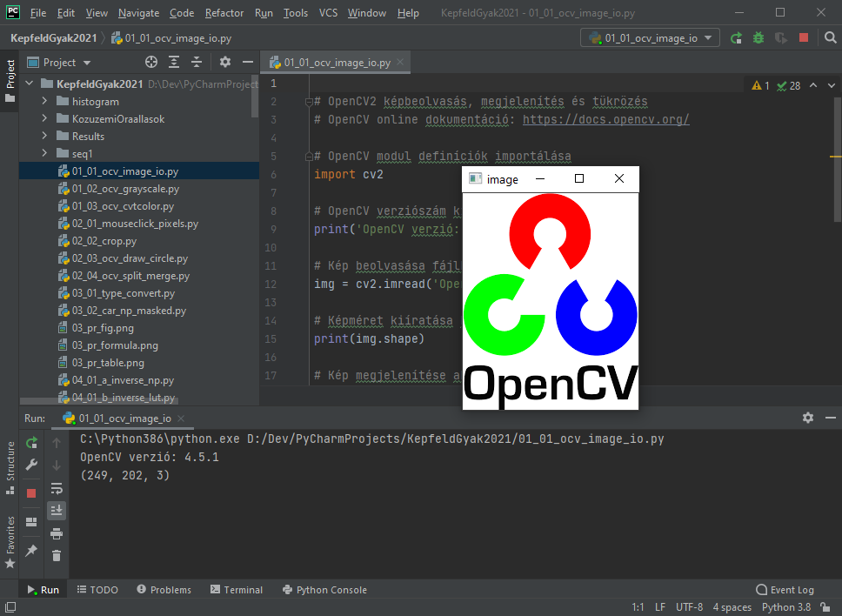The height and width of the screenshot is (616, 842).
Task: Run with coverage via the shield icon
Action: tap(781, 37)
